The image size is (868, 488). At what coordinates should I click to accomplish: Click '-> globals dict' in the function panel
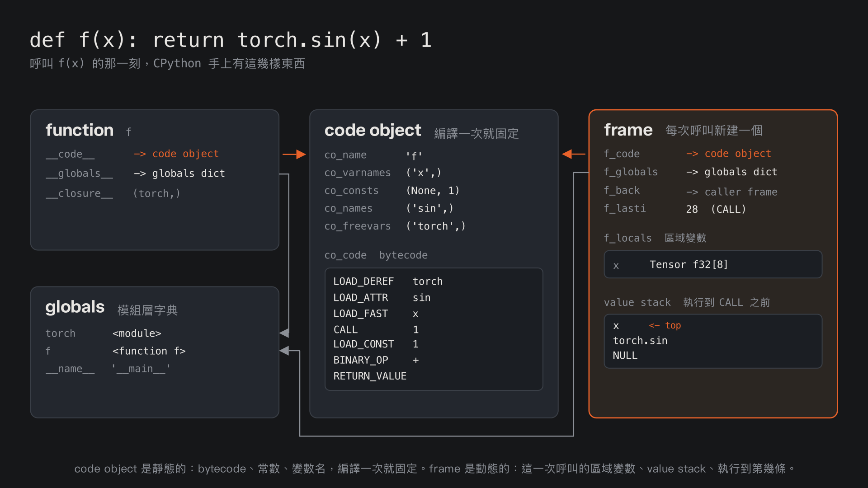(179, 174)
